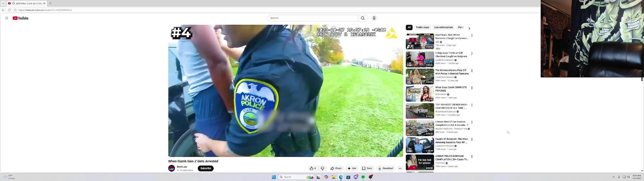This screenshot has width=644, height=181.
Task: Launch Copilot from the taskbar
Action: [326, 177]
